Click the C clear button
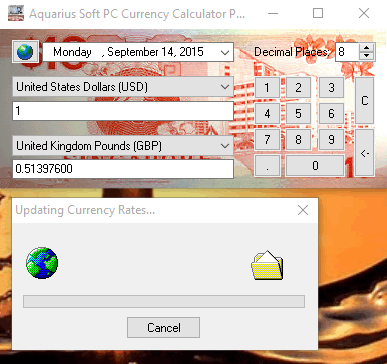387x364 pixels. pos(365,100)
